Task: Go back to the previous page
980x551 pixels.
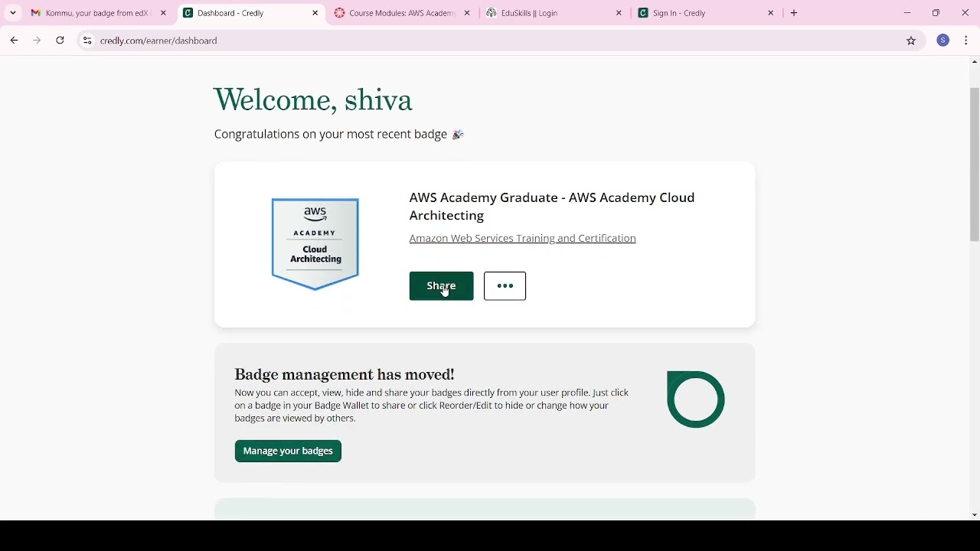Action: [15, 41]
